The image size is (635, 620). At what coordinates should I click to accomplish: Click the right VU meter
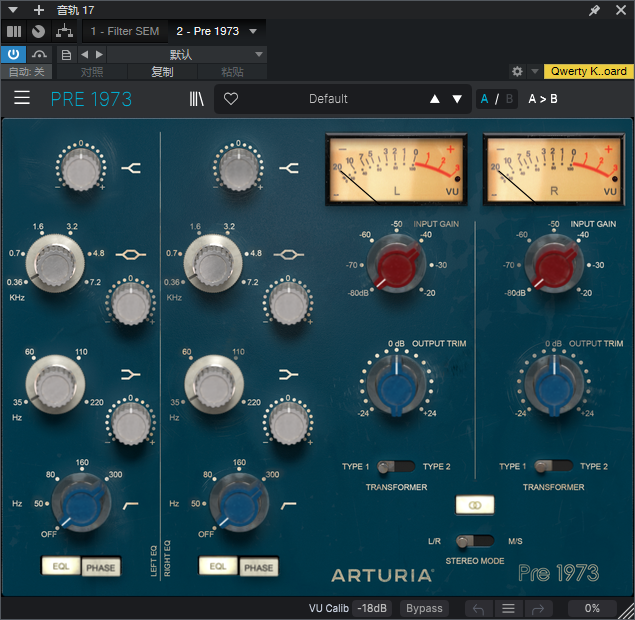(x=554, y=170)
